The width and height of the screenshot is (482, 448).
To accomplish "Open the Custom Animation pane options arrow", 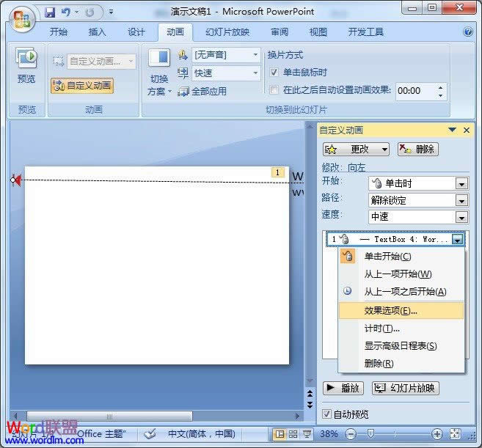I will 452,130.
